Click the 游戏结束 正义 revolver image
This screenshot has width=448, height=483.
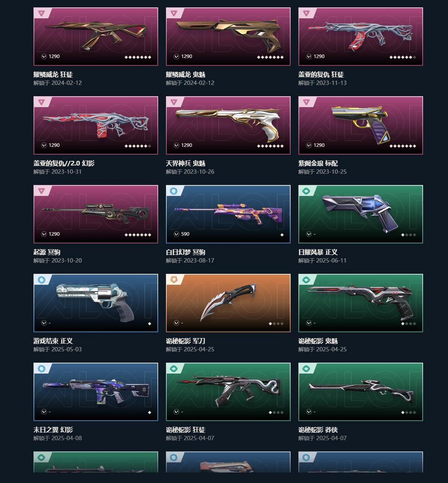tap(96, 303)
